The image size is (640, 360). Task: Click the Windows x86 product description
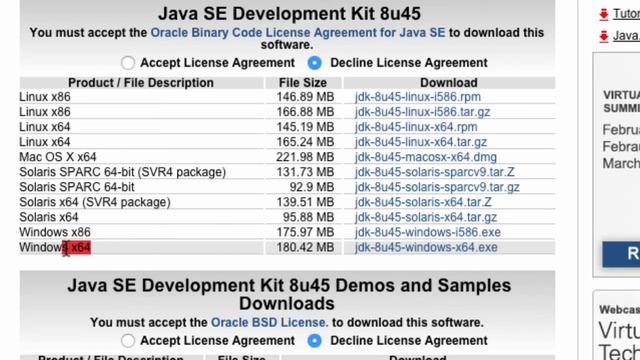(x=55, y=232)
